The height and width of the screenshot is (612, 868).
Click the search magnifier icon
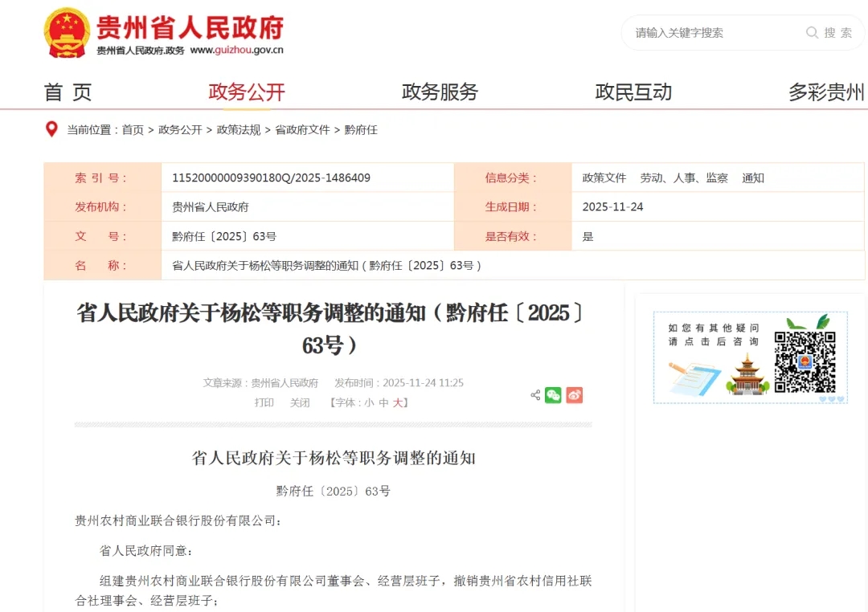tap(812, 33)
